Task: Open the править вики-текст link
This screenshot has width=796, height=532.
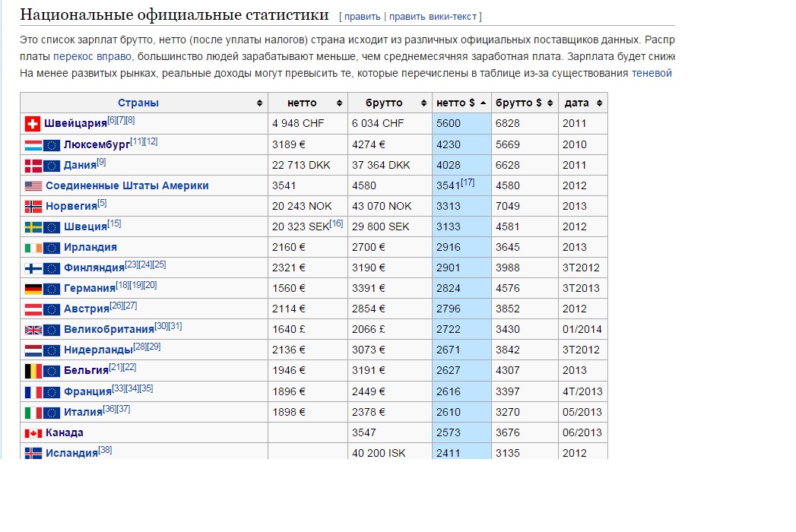Action: tap(433, 16)
